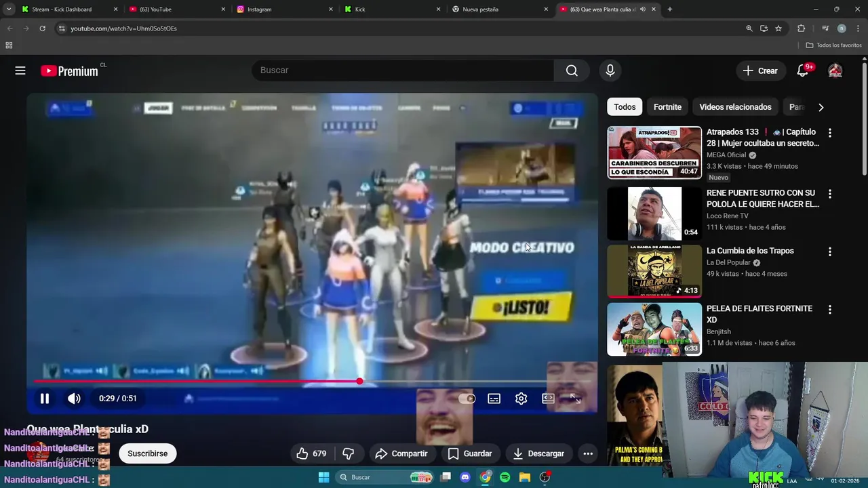Open File Explorer from the taskbar
This screenshot has width=868, height=488.
click(524, 477)
